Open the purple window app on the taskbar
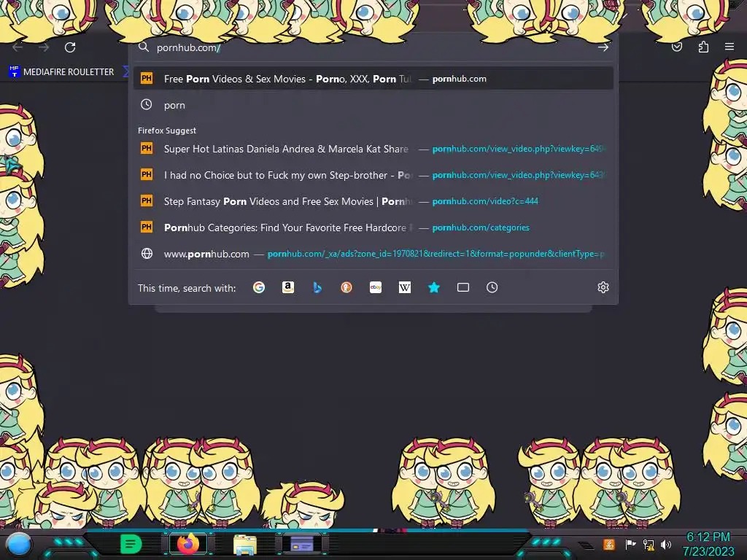Viewport: 747px width, 560px height. pos(302,544)
